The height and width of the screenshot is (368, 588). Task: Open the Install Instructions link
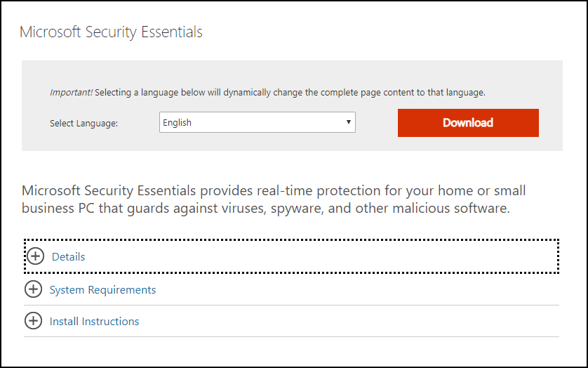coord(94,321)
